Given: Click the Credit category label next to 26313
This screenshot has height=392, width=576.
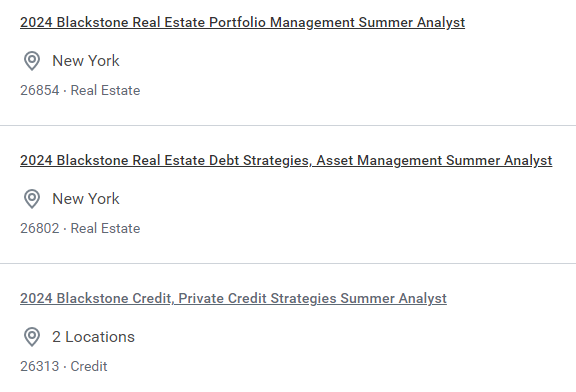Looking at the screenshot, I should coord(89,366).
